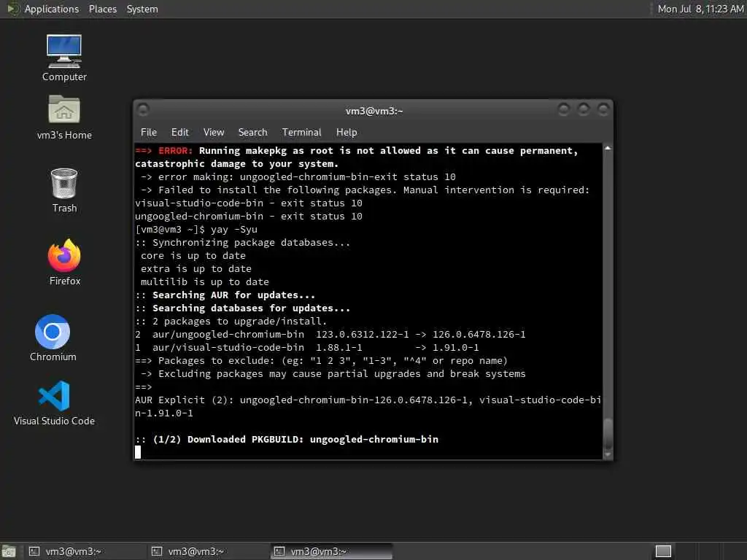Open the Places menu in top panel
747x560 pixels.
pyautogui.click(x=102, y=9)
